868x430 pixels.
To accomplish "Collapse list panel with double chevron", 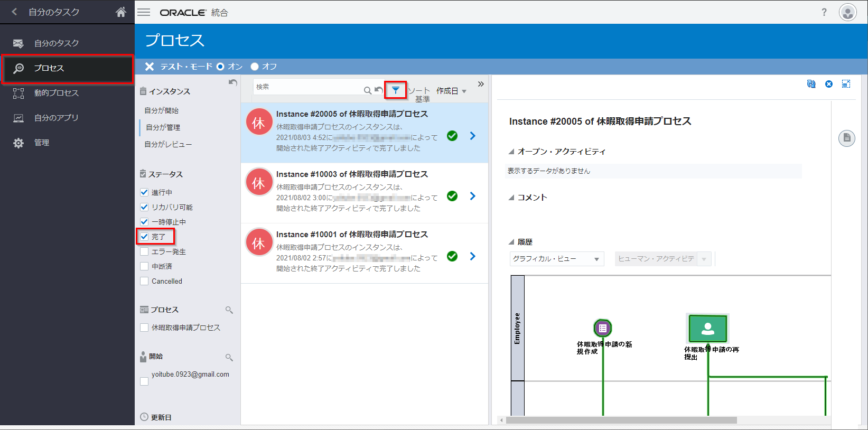I will 480,84.
